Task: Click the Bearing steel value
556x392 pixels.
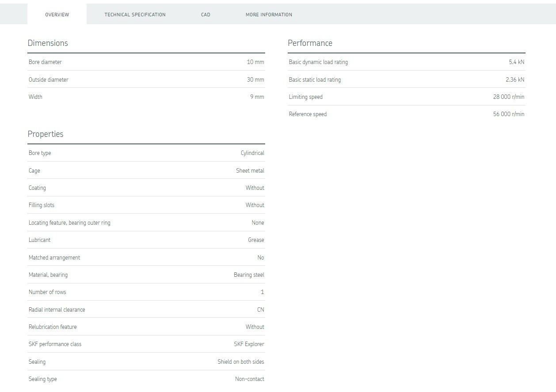Action: [x=249, y=275]
